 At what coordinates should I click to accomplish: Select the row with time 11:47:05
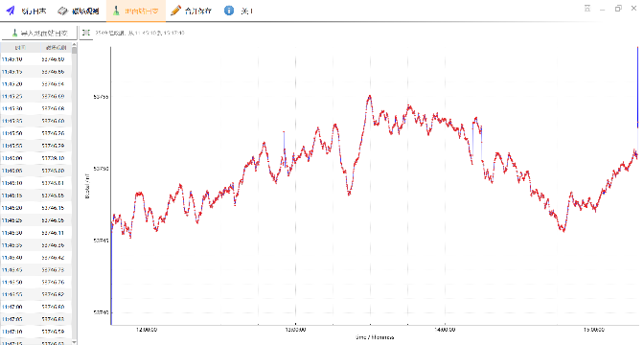[x=35, y=319]
